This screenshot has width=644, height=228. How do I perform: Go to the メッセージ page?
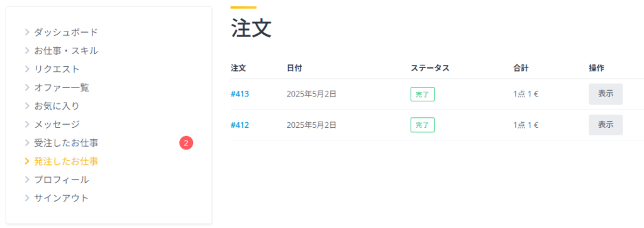[x=57, y=124]
